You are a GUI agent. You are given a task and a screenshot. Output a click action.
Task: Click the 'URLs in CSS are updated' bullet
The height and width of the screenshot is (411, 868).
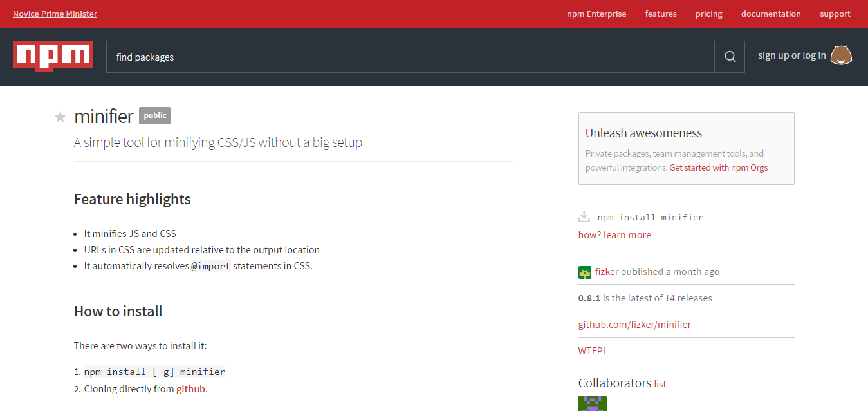click(x=202, y=250)
